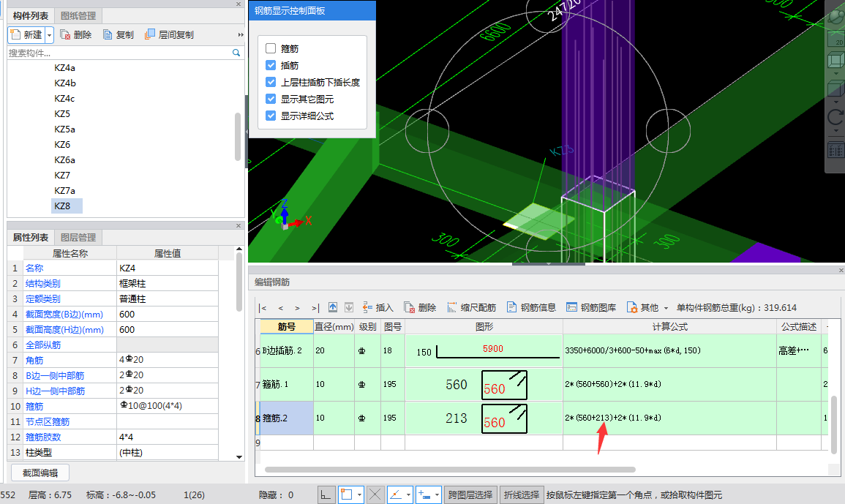Click the solid cube display icon
Screen dimensions: 845x504
coord(835,89)
